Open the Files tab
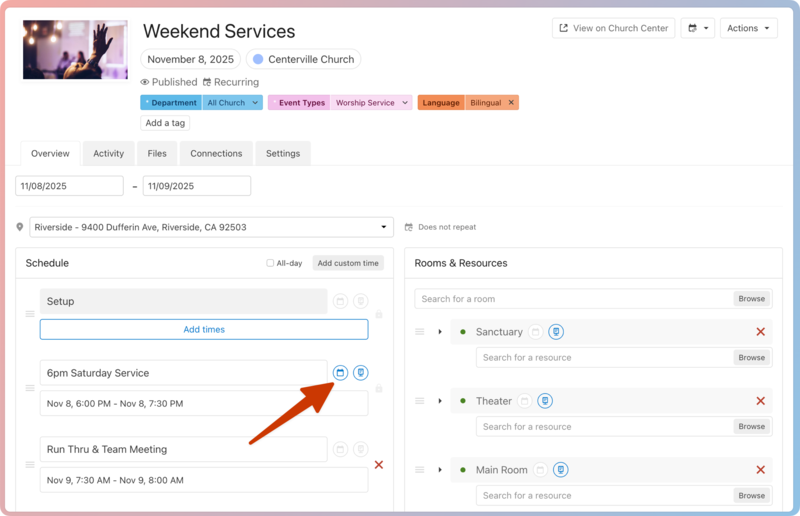800x516 pixels. click(x=157, y=154)
